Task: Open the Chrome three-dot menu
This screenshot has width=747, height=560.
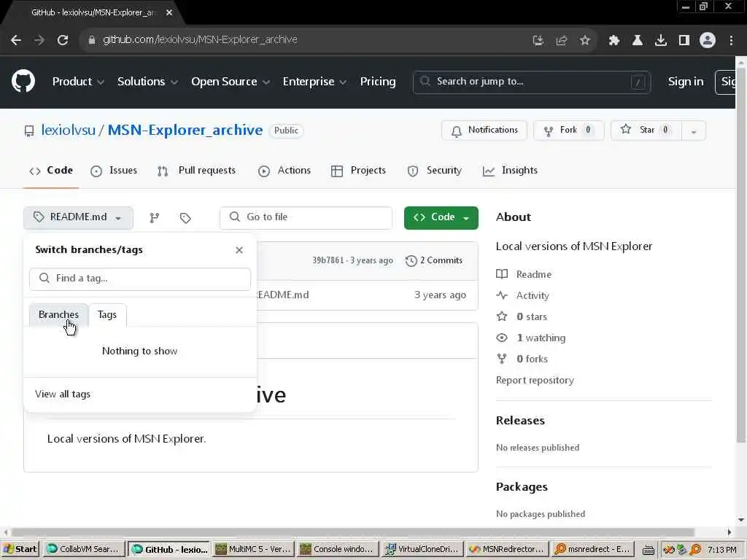Action: pos(731,41)
